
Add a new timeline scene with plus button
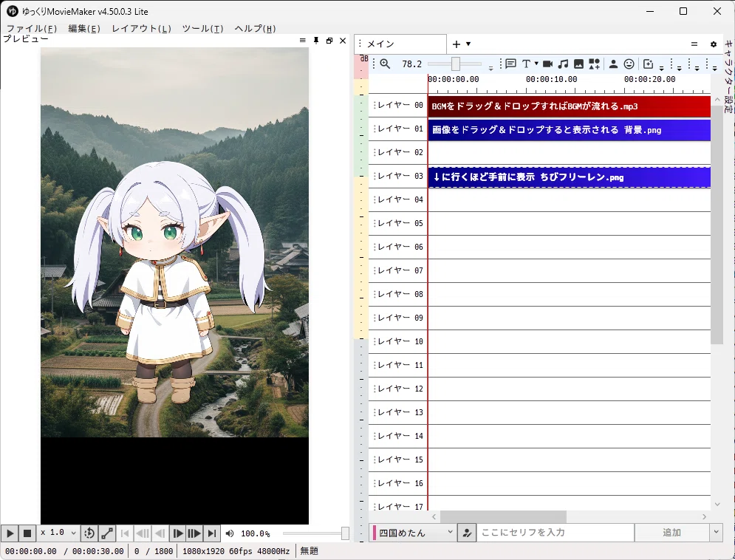click(x=457, y=44)
